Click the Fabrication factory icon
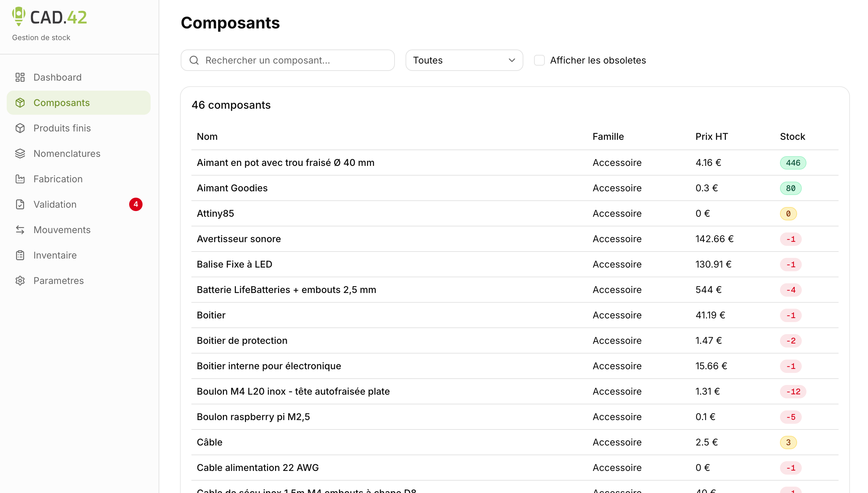This screenshot has height=493, width=868. pos(20,179)
